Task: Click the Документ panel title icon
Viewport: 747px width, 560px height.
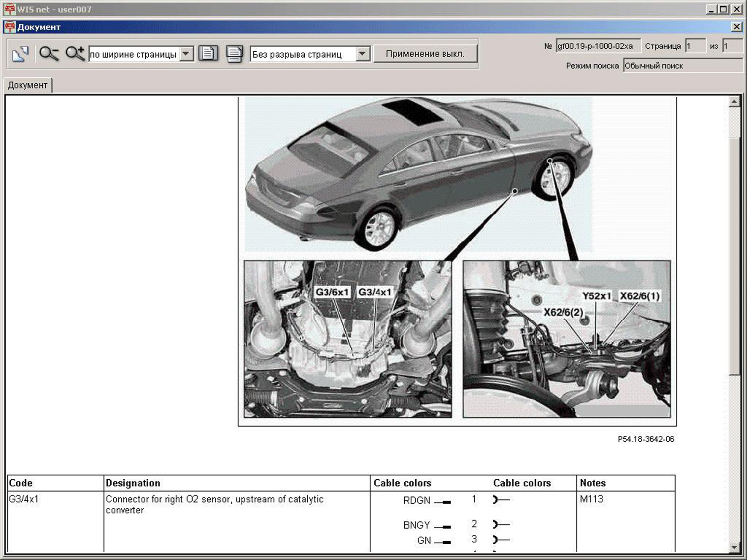Action: pyautogui.click(x=9, y=27)
